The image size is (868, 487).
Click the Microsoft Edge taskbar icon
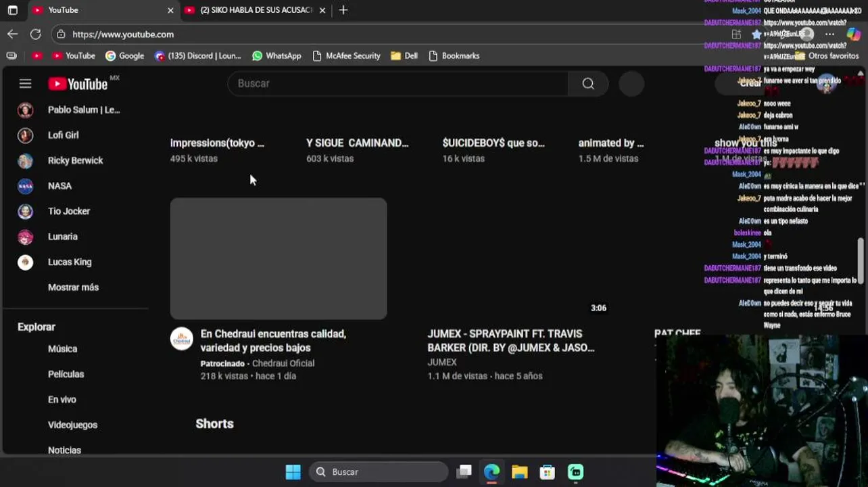(x=491, y=472)
